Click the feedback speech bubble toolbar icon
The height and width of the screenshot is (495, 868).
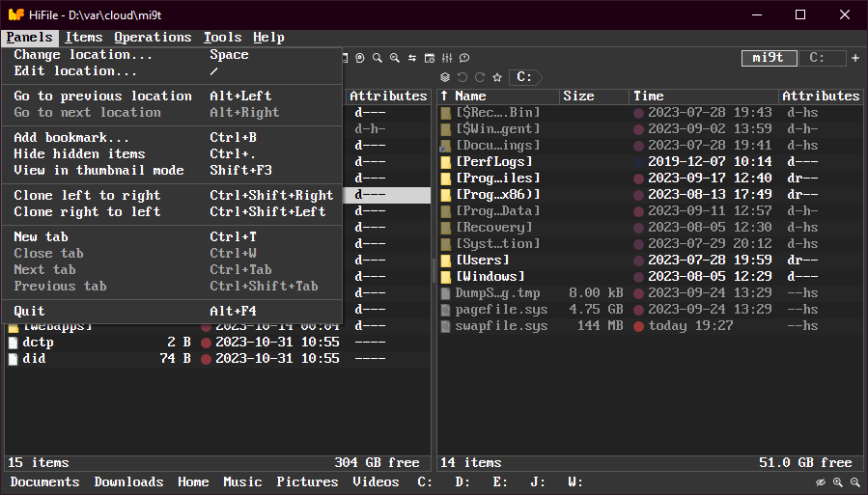(464, 58)
